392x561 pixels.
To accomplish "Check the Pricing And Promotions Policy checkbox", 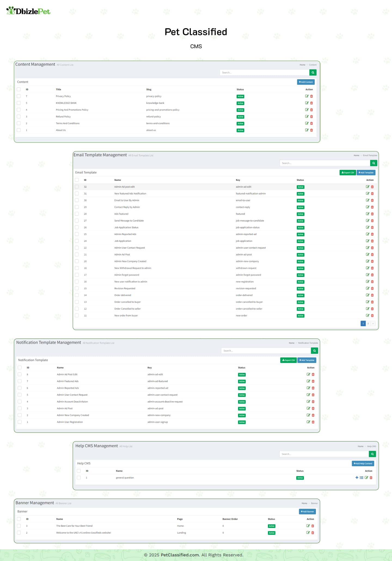I will click(19, 110).
